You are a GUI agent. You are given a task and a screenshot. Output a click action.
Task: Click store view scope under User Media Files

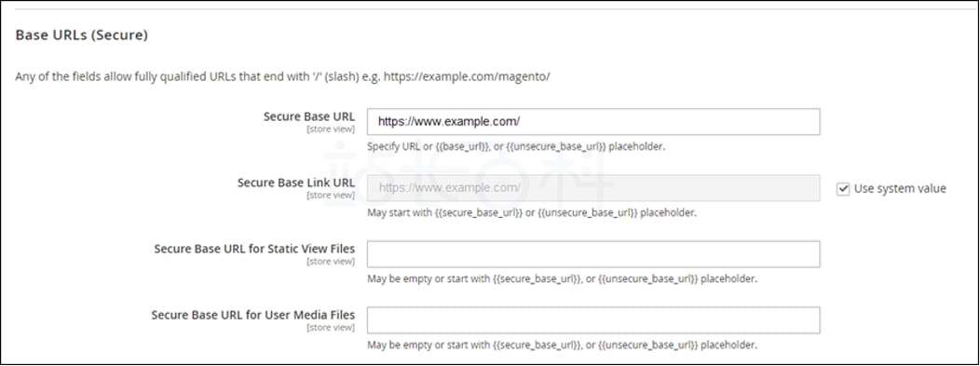pos(331,328)
